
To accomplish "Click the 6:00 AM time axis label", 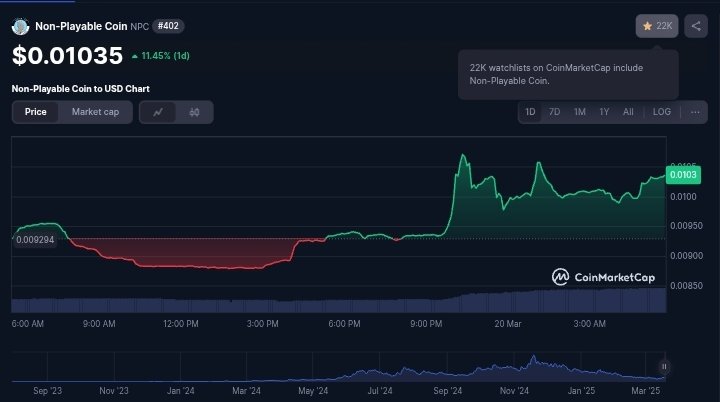I will [x=28, y=324].
